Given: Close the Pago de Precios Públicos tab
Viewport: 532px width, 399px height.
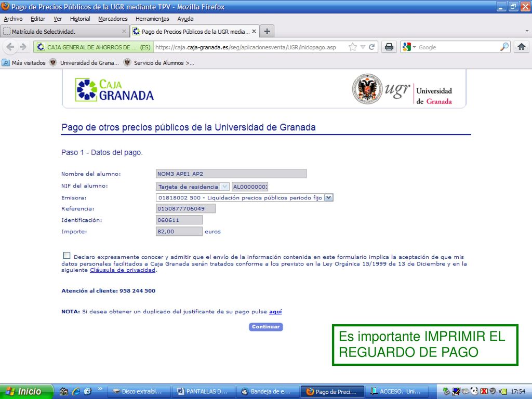Looking at the screenshot, I should (254, 31).
